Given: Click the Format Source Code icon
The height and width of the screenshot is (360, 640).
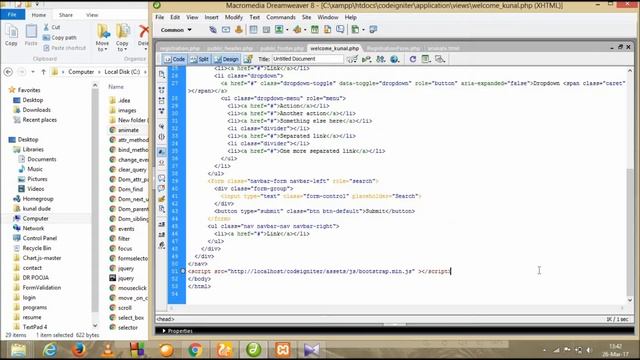Looking at the screenshot, I should pos(162,245).
